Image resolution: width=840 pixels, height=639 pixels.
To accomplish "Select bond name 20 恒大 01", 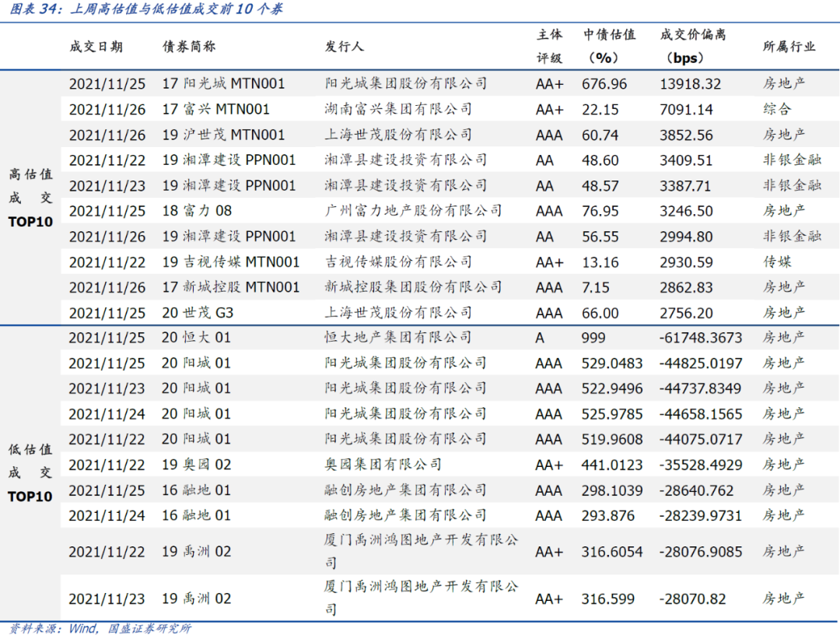I will tap(196, 338).
